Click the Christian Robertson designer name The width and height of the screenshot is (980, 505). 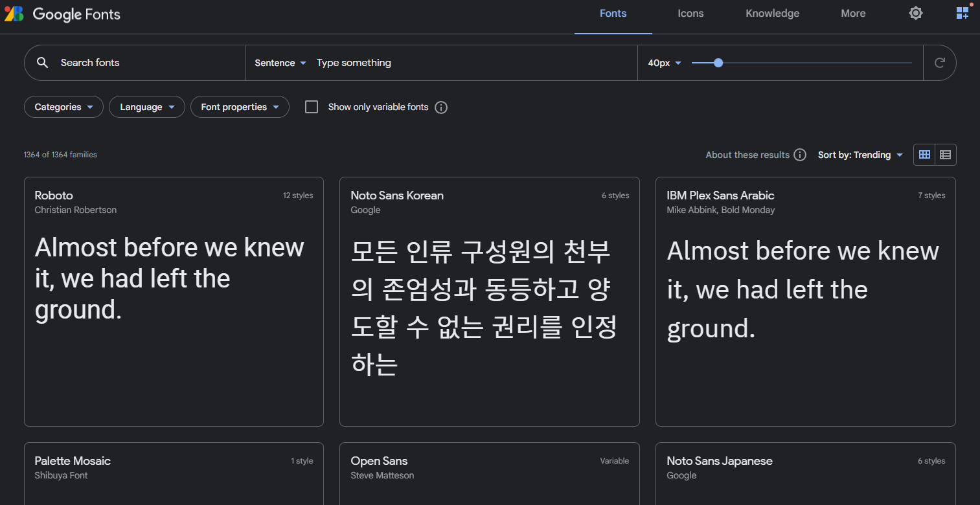tap(76, 210)
